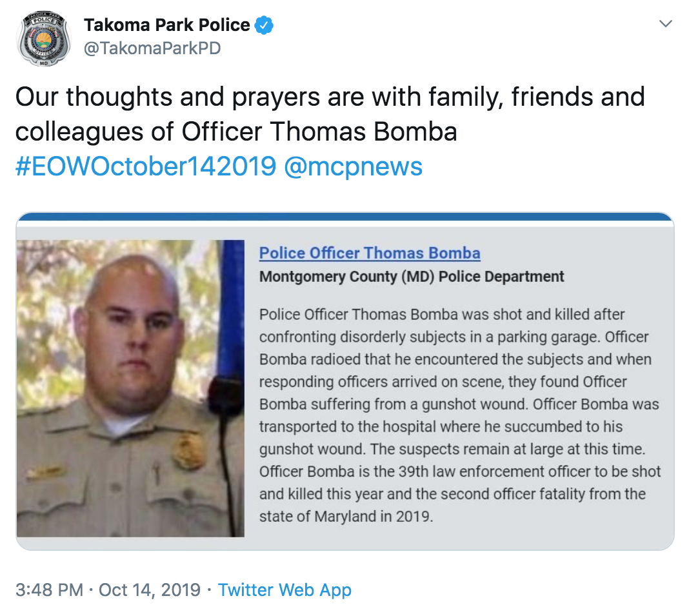
Task: Open the Takoma Park Police display name
Action: pyautogui.click(x=166, y=25)
